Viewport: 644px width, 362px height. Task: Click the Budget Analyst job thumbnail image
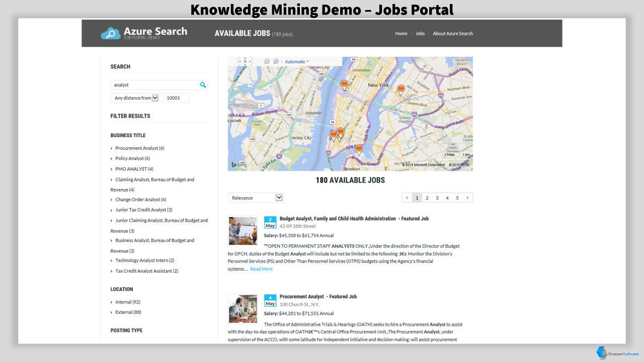coord(243,231)
